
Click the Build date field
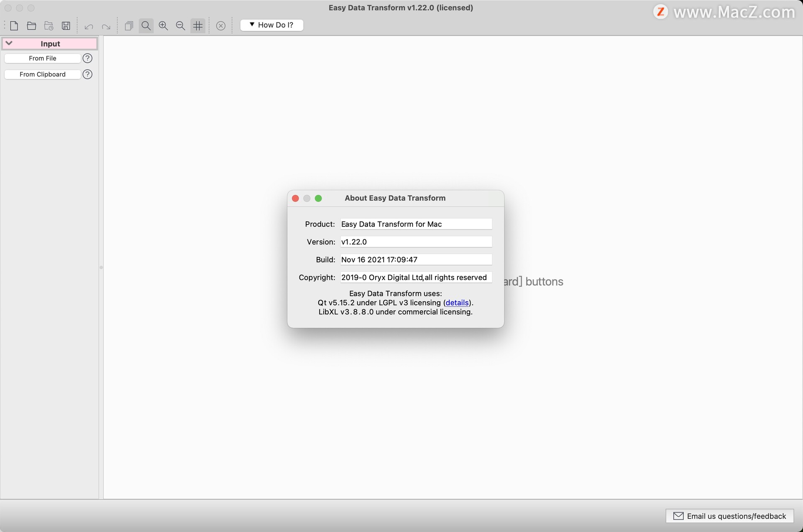coord(416,260)
